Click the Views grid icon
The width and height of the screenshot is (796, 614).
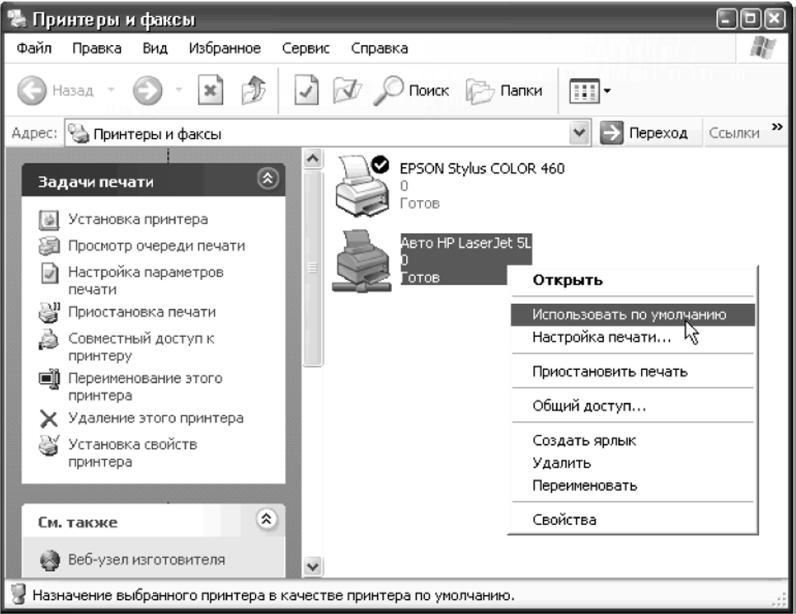point(584,91)
